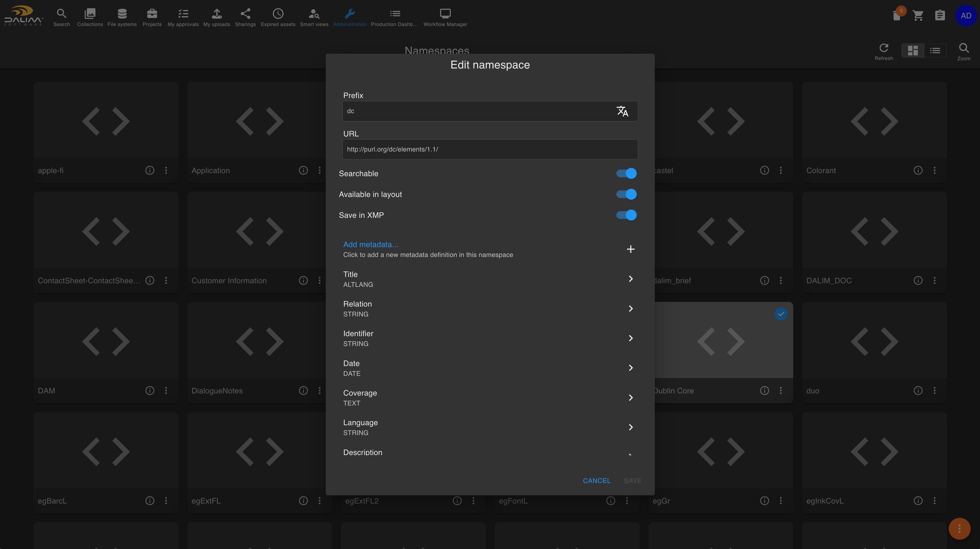980x549 pixels.
Task: Toggle Save in XMP switch
Action: tap(626, 215)
